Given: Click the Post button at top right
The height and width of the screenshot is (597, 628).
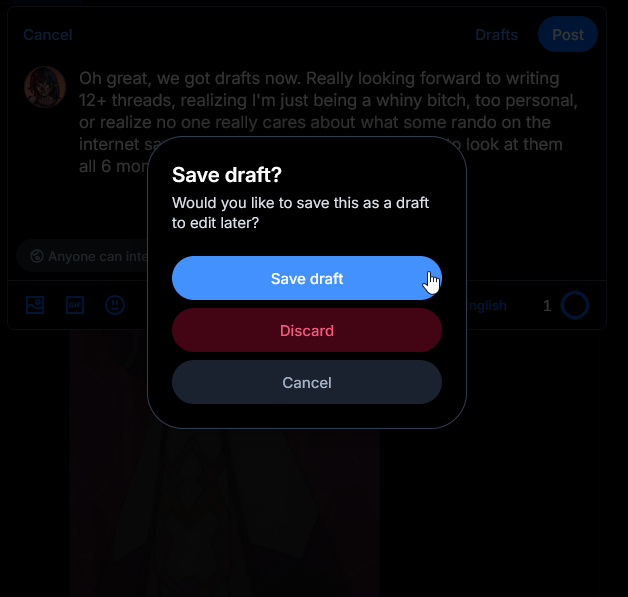Looking at the screenshot, I should (x=568, y=34).
